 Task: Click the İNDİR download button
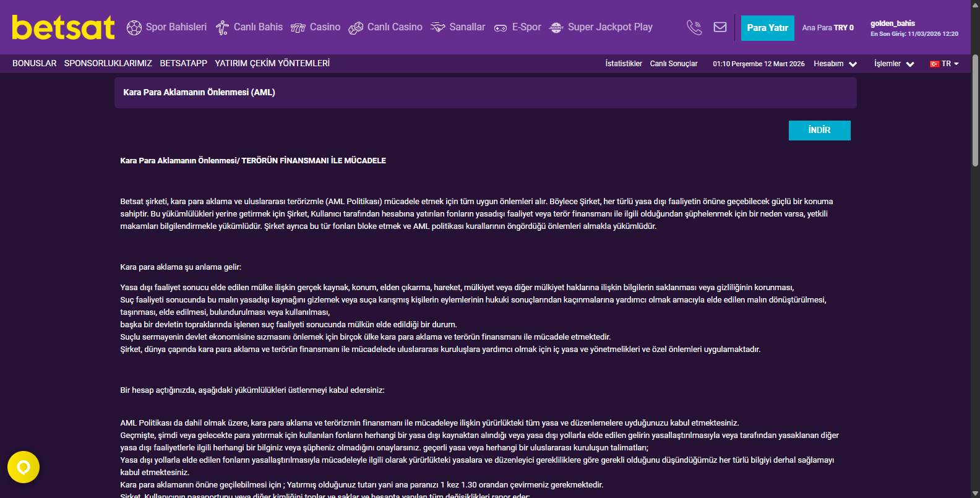819,131
